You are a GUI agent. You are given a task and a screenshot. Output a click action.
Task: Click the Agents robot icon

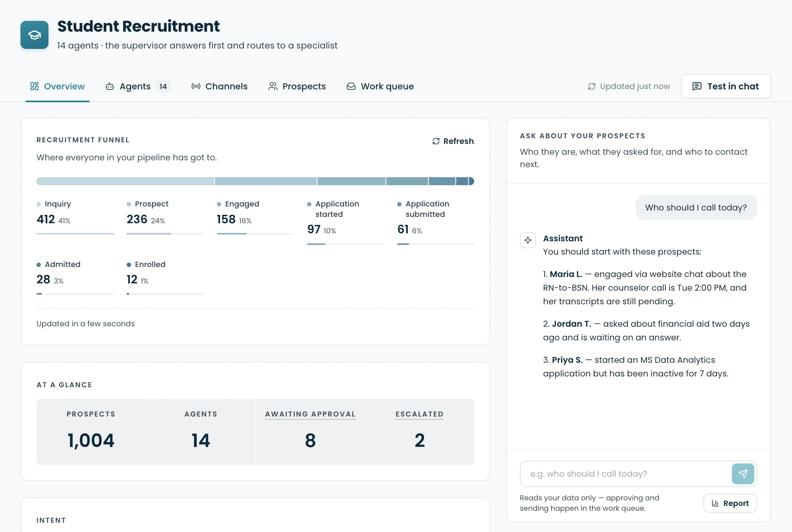[110, 86]
